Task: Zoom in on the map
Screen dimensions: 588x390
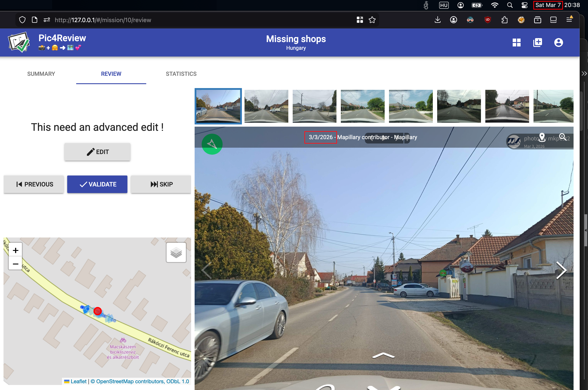Action: [15, 250]
